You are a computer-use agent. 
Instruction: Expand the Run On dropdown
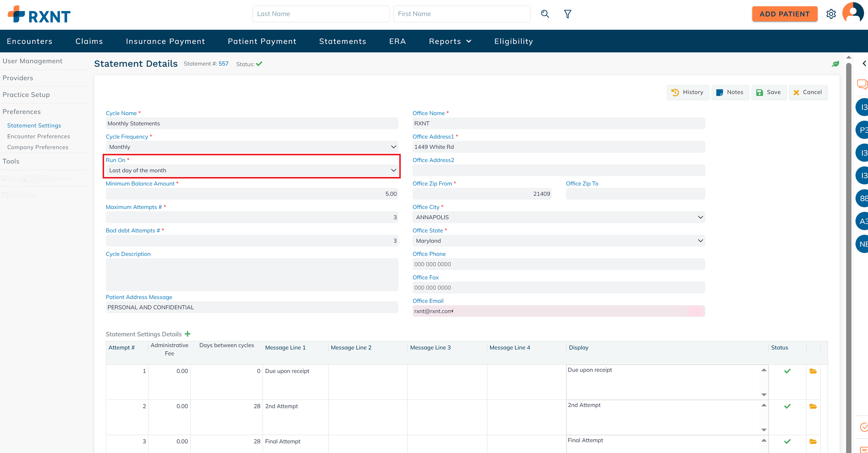pos(252,170)
